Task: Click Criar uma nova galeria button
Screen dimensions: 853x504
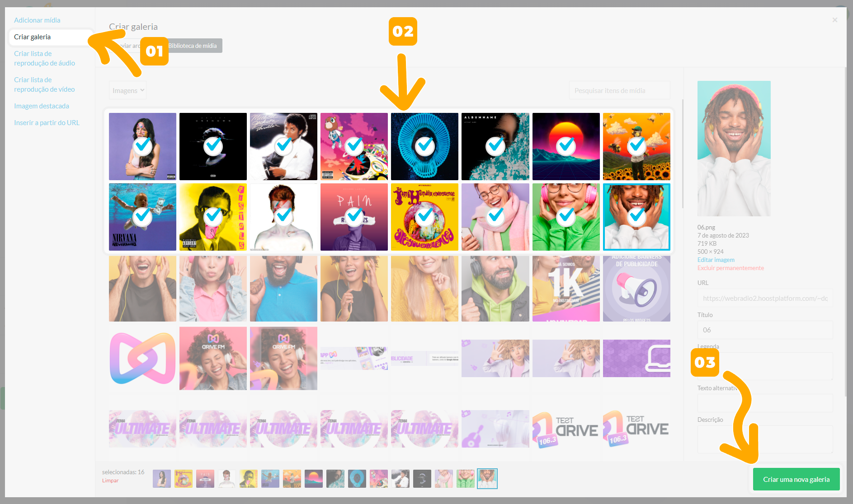Action: pos(796,479)
